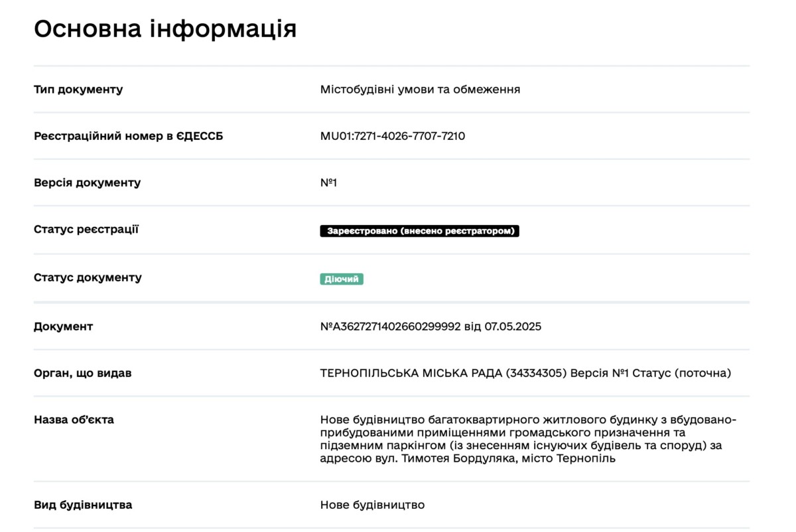The width and height of the screenshot is (796, 532).
Task: Click the "Документ" row label
Action: tap(64, 326)
